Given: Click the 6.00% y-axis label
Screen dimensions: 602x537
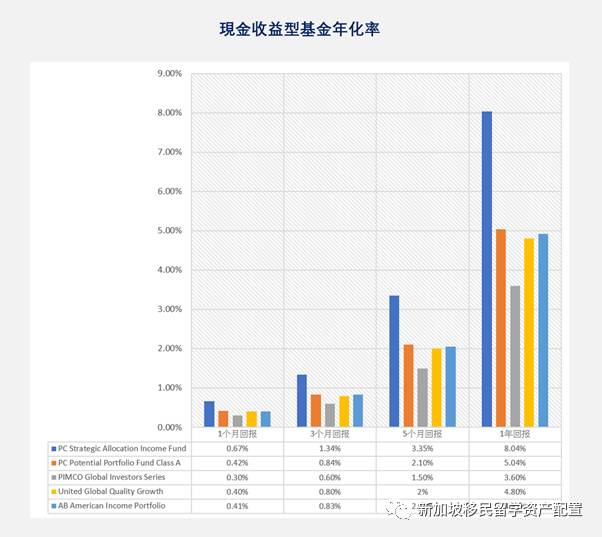Looking at the screenshot, I should [x=169, y=191].
